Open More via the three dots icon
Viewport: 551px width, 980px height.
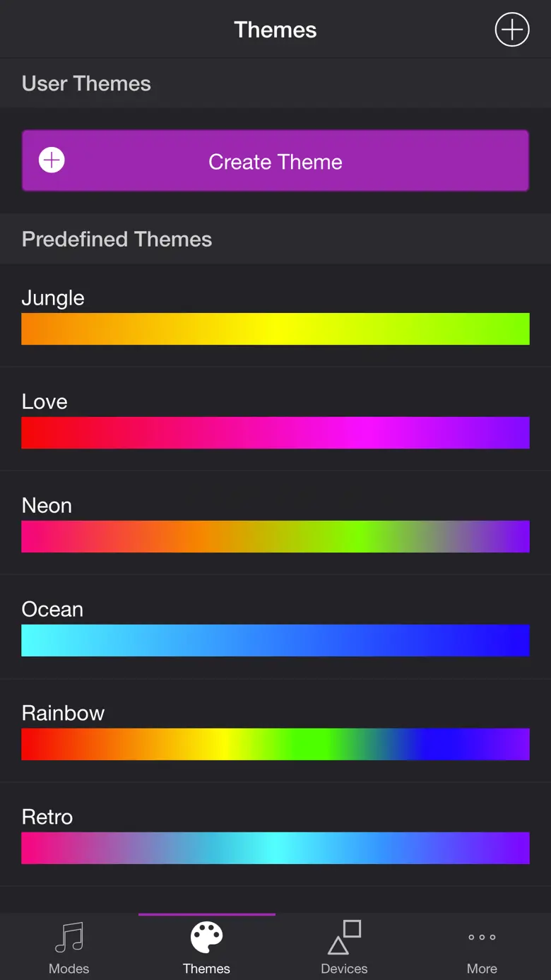click(x=482, y=938)
